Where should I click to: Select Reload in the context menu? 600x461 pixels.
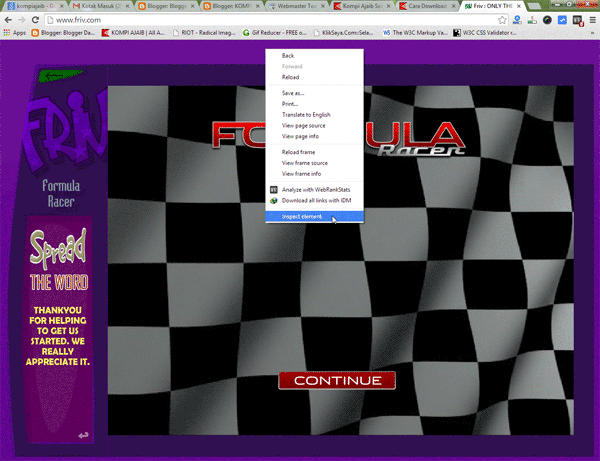pyautogui.click(x=315, y=77)
